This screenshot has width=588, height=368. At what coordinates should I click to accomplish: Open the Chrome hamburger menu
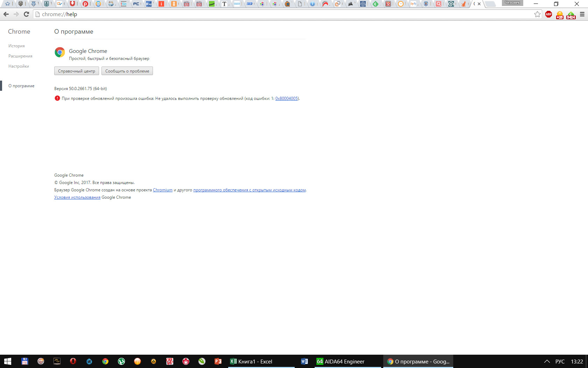(x=582, y=14)
